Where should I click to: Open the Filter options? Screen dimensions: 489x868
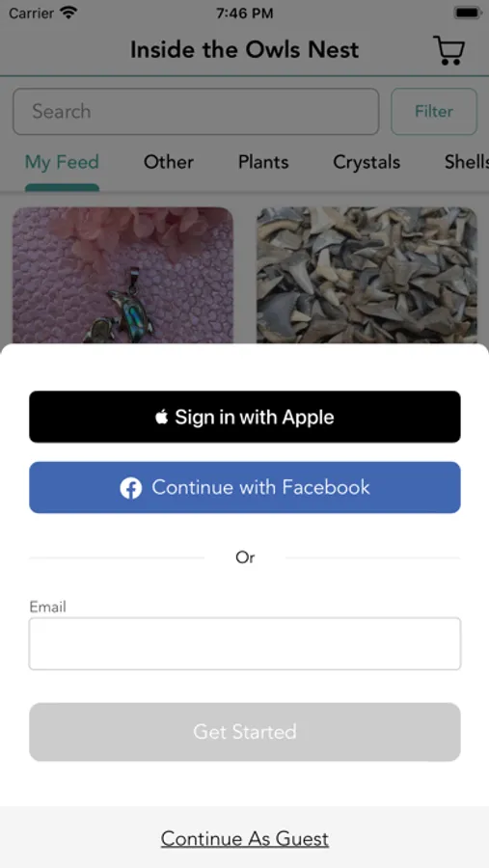tap(434, 111)
